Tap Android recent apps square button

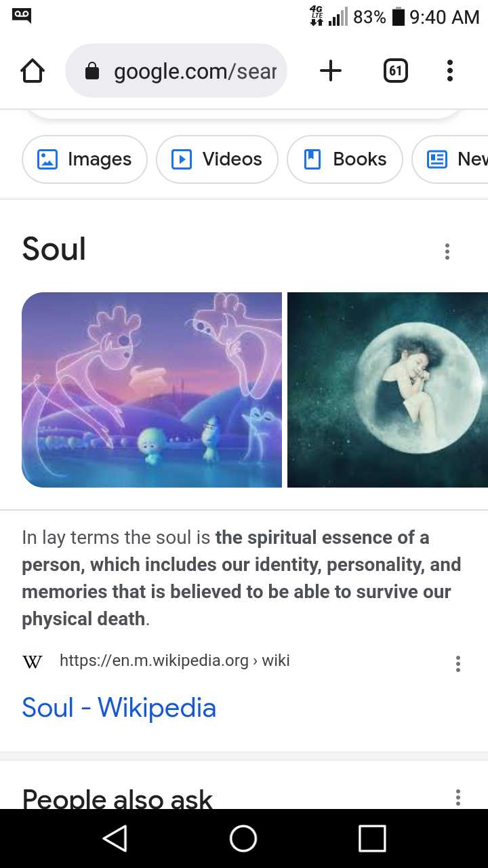372,838
